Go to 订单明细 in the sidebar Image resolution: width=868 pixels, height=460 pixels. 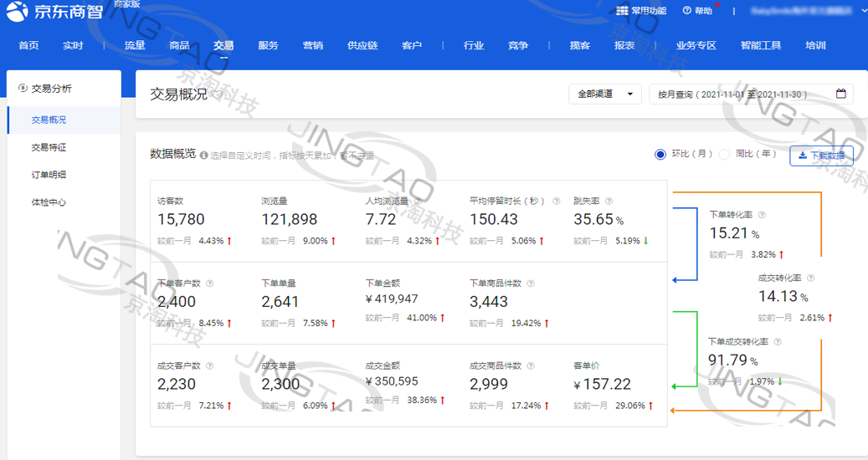(x=49, y=175)
